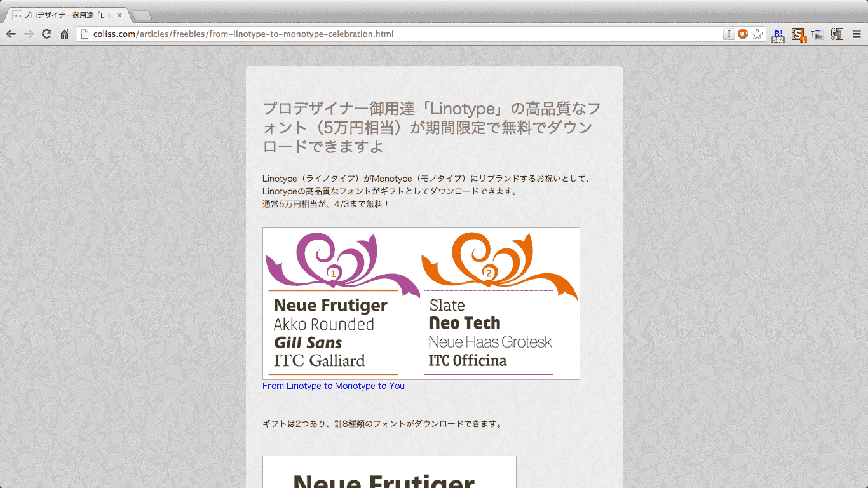This screenshot has height=488, width=868.
Task: Click the ITC Officina font name
Action: click(x=468, y=360)
